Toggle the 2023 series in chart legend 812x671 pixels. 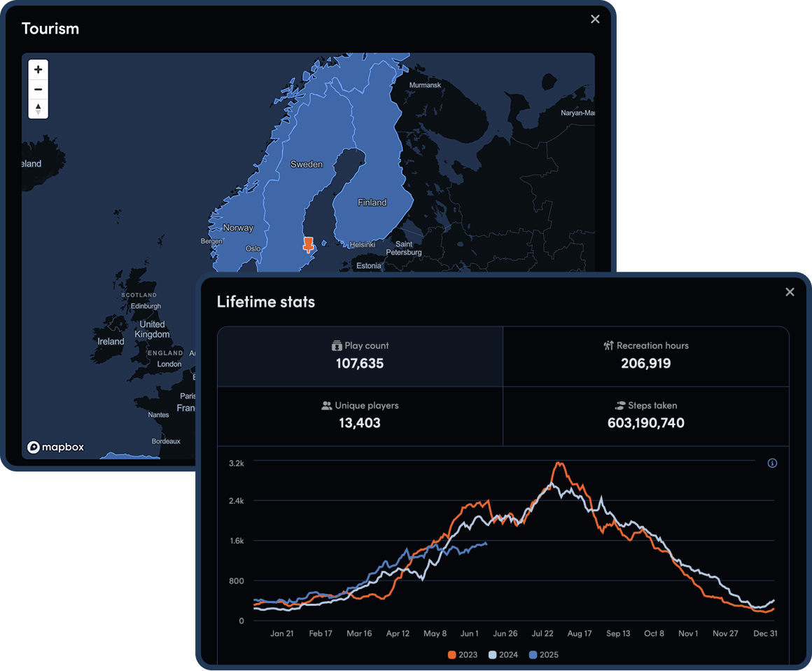pos(463,655)
